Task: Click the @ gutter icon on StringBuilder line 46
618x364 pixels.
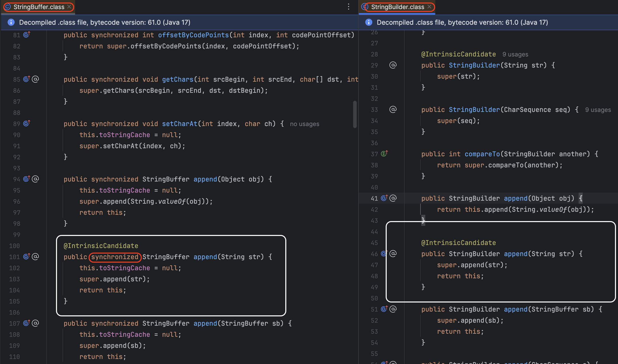Action: point(393,254)
